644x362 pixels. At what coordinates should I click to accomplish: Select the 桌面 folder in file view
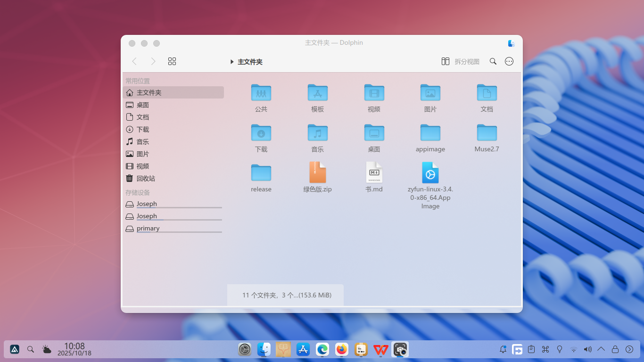click(x=374, y=132)
